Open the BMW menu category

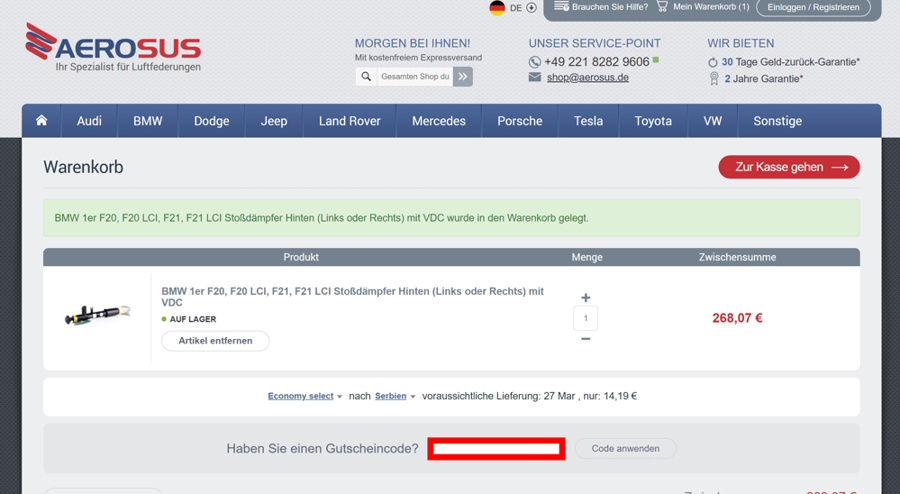(x=148, y=121)
